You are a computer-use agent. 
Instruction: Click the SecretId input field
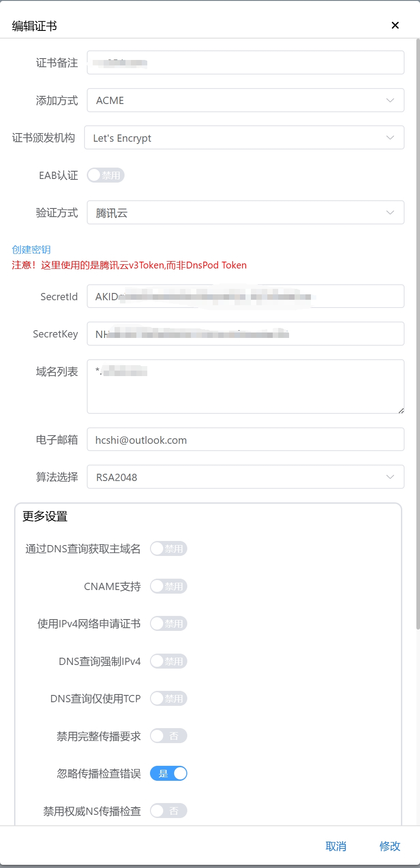coord(245,296)
